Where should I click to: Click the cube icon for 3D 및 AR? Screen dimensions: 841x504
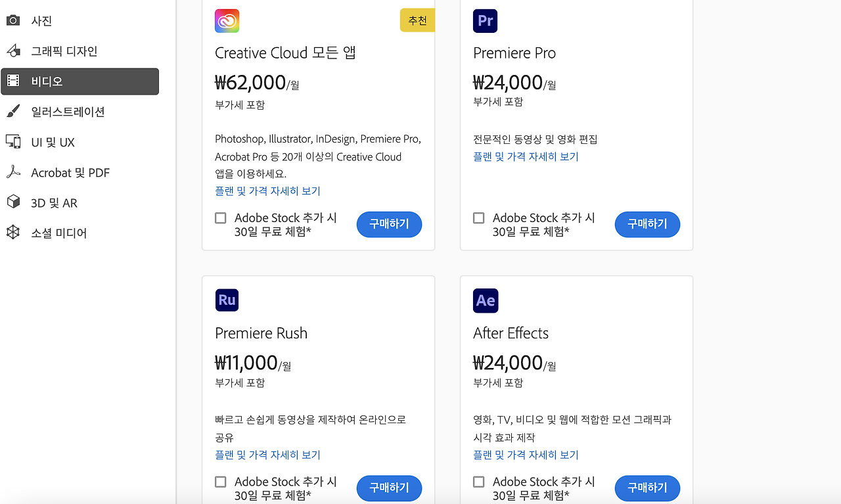point(13,202)
